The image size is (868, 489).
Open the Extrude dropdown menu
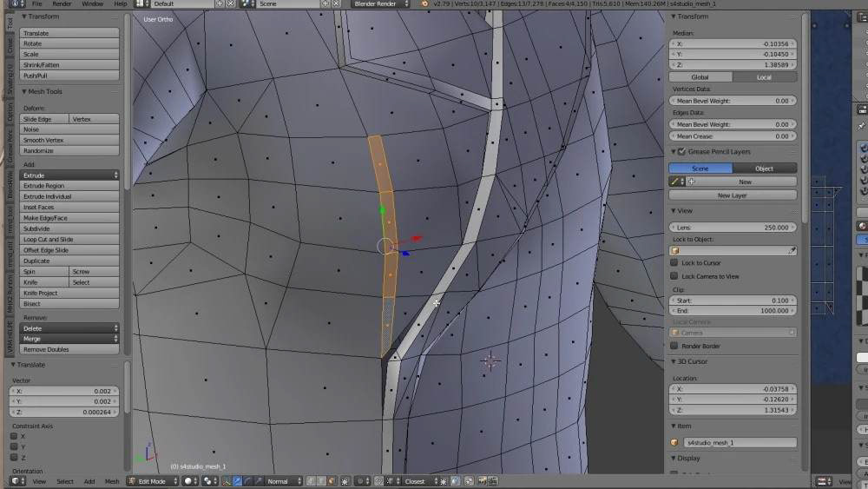[69, 175]
